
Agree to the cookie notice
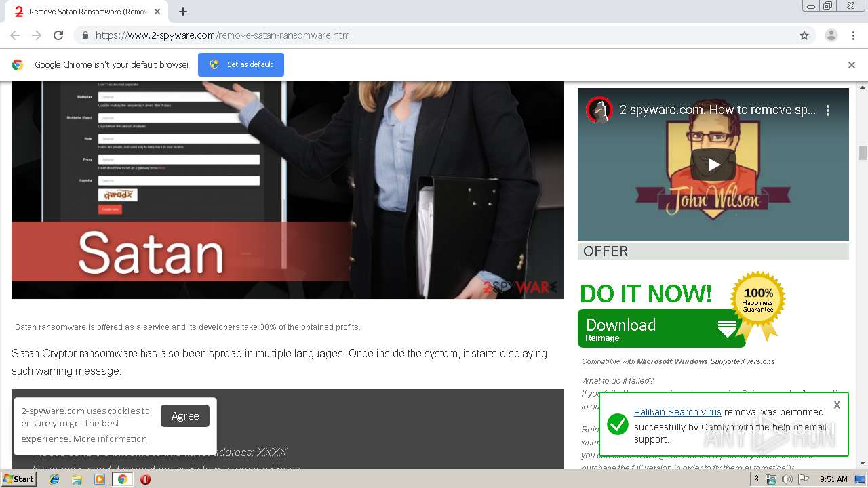tap(185, 416)
